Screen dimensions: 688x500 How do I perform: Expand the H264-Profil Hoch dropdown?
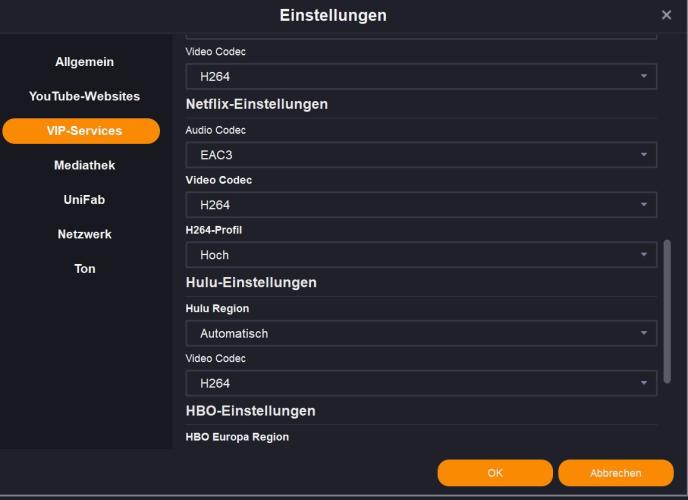pos(420,255)
